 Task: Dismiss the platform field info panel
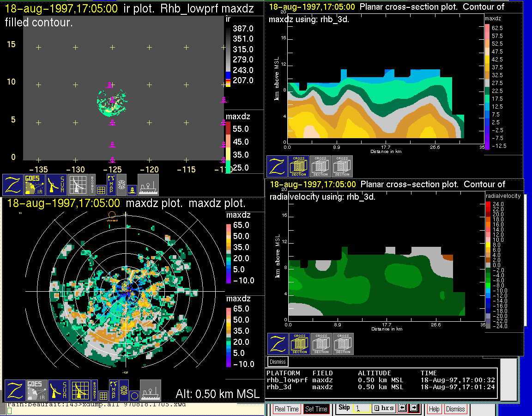click(278, 361)
